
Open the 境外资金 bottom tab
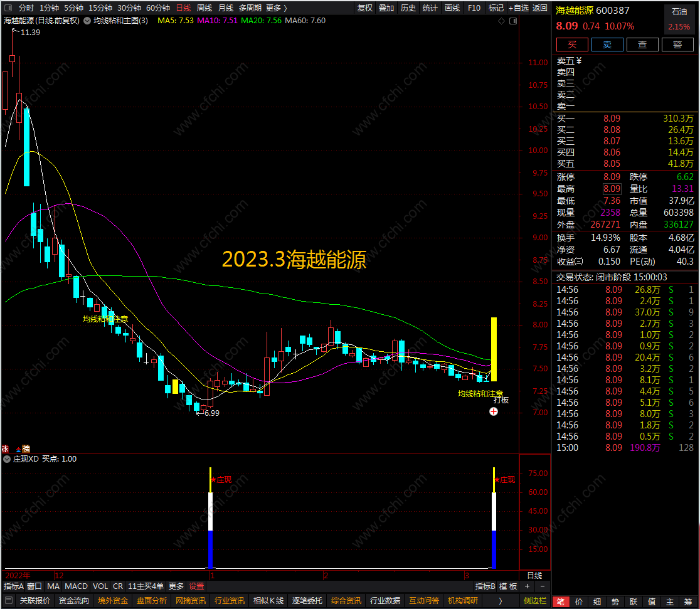click(113, 600)
